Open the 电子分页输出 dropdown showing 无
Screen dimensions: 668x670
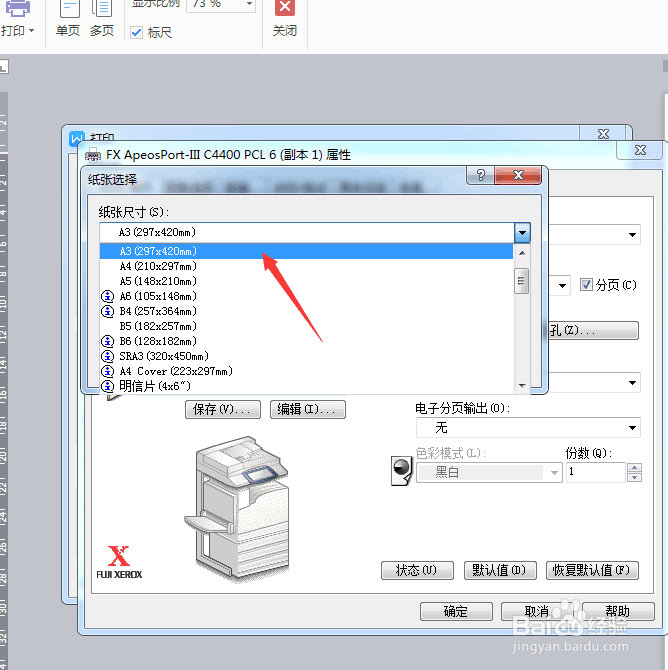(528, 428)
